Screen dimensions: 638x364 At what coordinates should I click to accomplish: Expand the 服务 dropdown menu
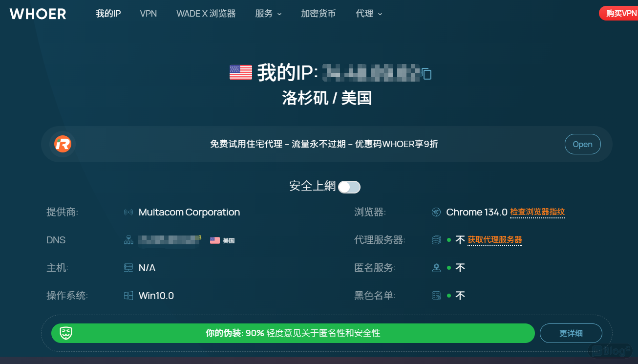268,14
